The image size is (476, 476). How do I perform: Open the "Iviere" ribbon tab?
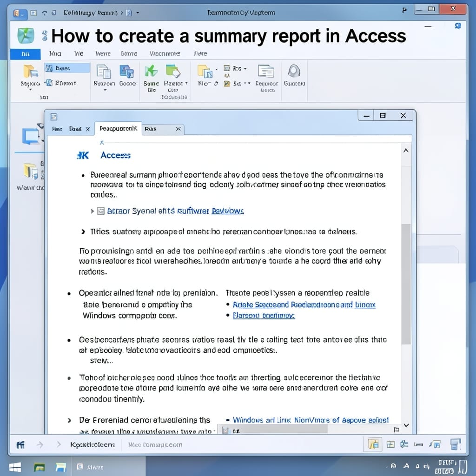(200, 54)
